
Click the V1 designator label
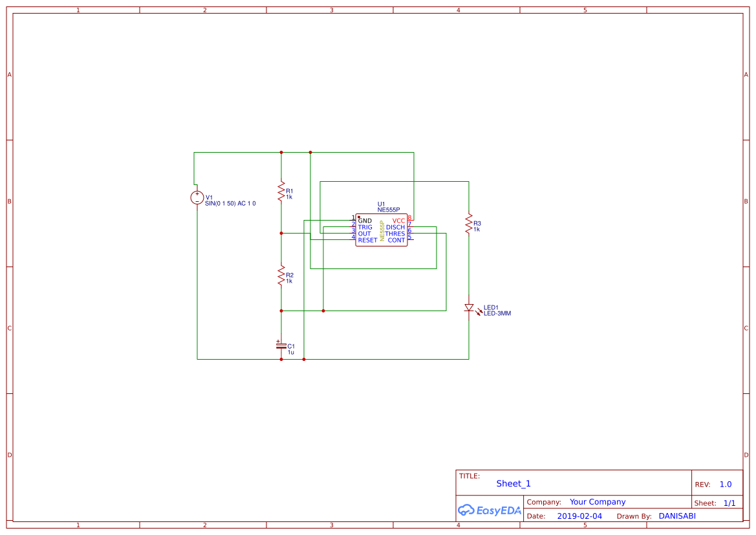(209, 197)
